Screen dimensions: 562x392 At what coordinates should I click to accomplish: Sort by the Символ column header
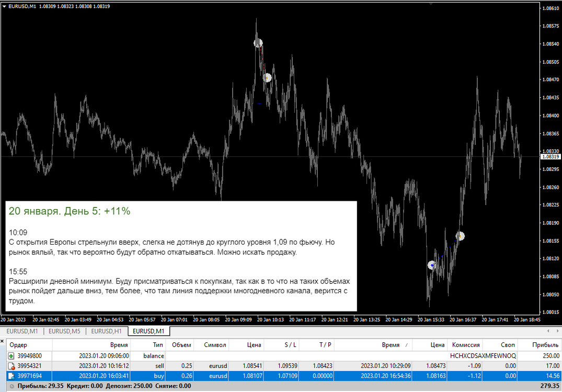211,345
